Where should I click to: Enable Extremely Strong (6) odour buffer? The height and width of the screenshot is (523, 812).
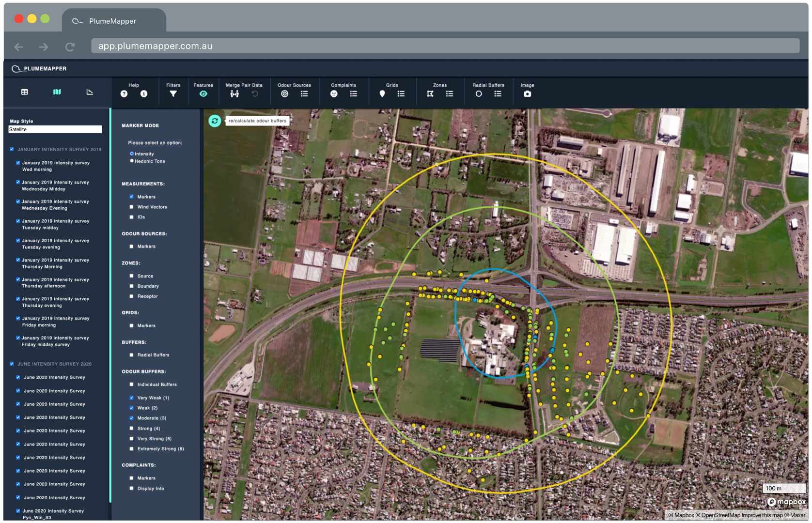131,449
